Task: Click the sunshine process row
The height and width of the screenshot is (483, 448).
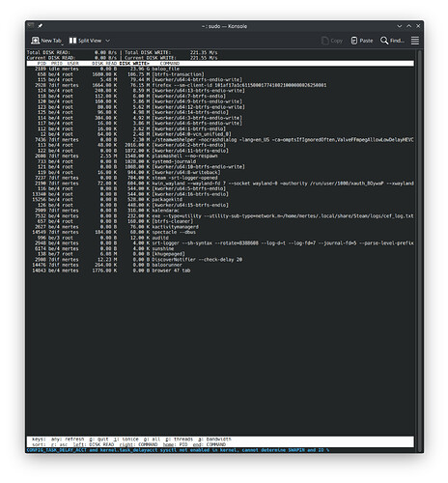Action: point(220,249)
